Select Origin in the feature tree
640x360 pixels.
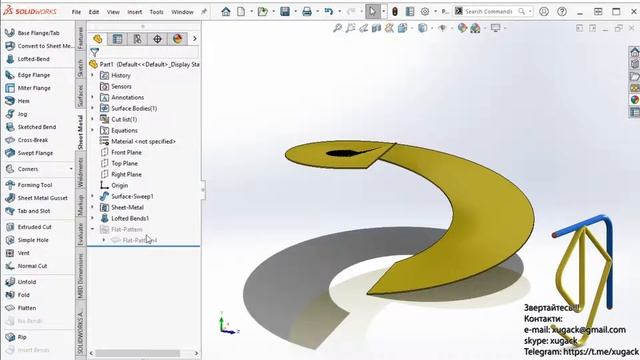[x=114, y=186]
